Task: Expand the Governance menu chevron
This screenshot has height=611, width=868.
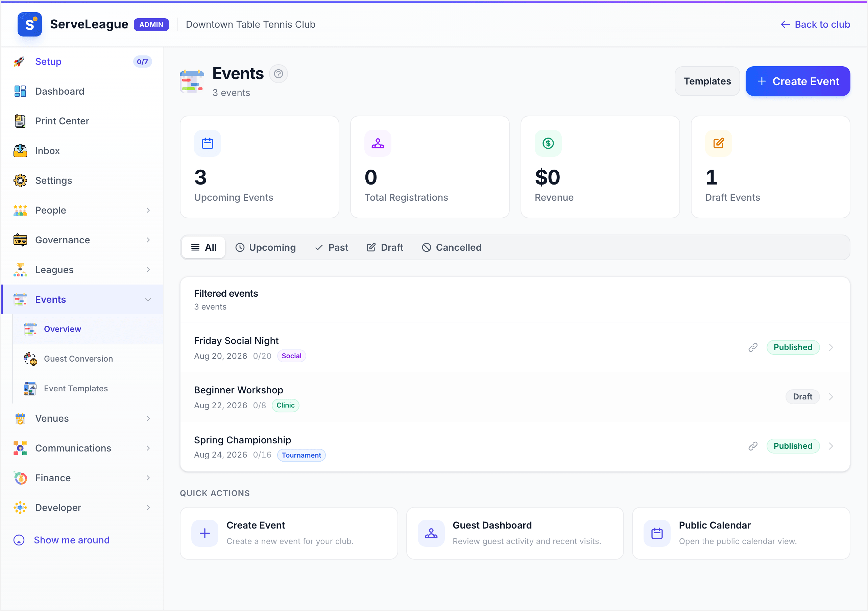Action: 148,240
